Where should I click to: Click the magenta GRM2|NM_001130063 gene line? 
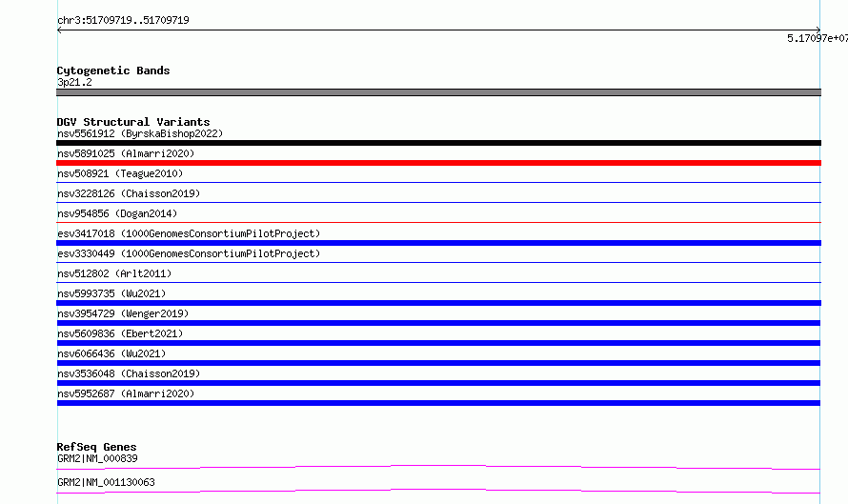(438, 491)
